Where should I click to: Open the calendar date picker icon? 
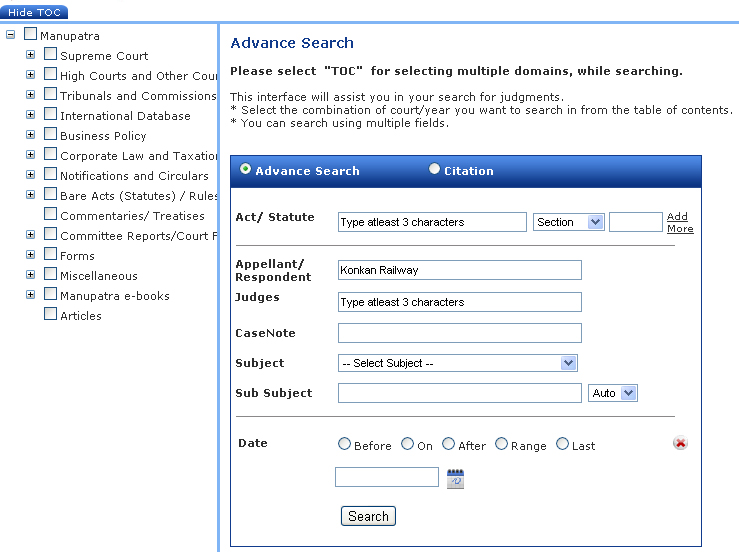[x=455, y=478]
